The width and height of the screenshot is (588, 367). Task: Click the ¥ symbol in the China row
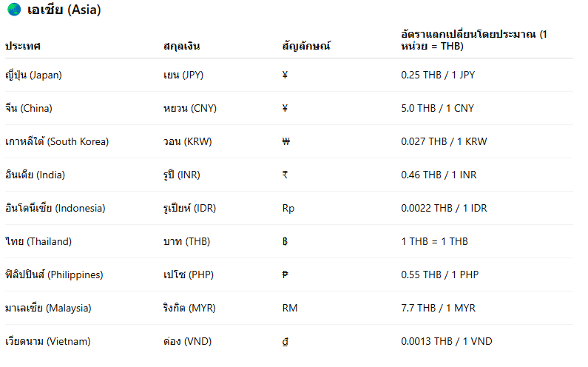click(285, 109)
